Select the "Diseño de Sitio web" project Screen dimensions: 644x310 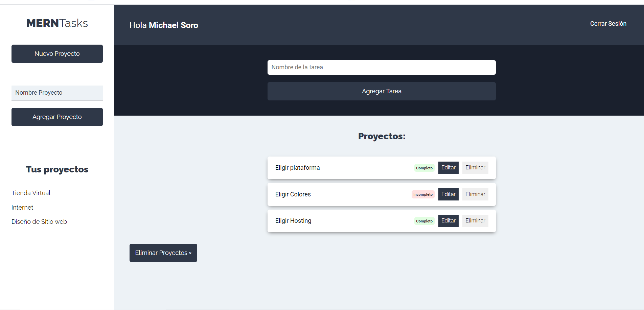pyautogui.click(x=39, y=221)
